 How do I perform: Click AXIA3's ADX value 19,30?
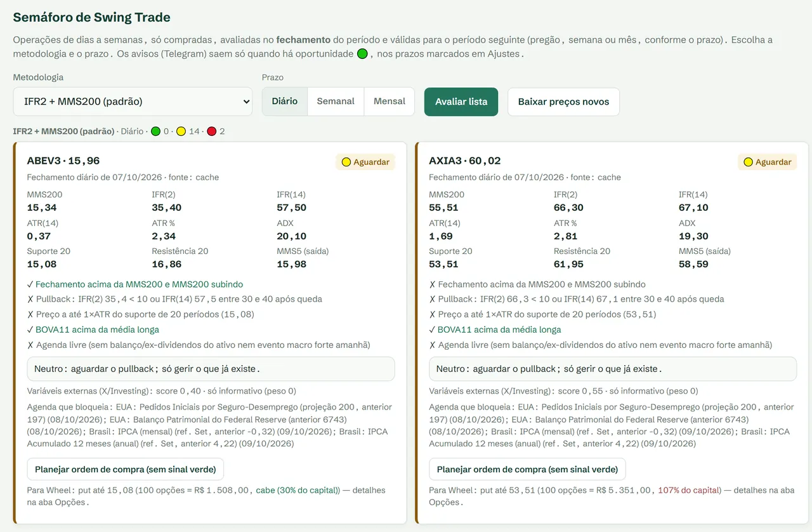coord(693,236)
